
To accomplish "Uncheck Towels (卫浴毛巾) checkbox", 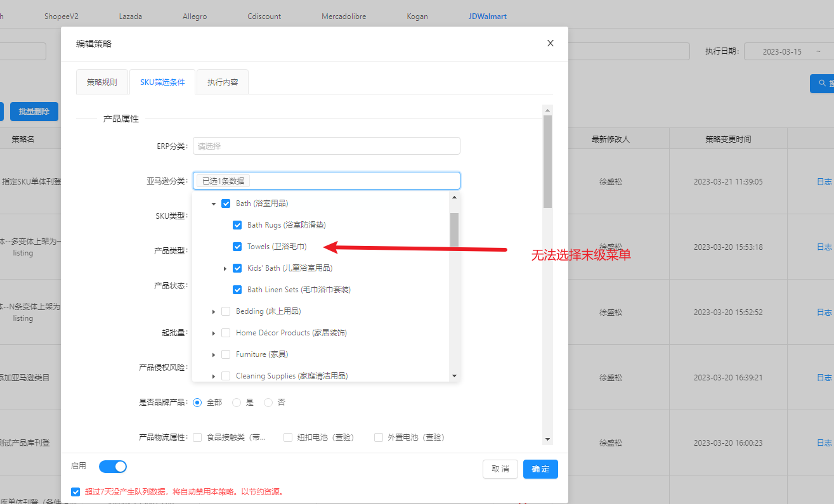I will click(x=237, y=247).
